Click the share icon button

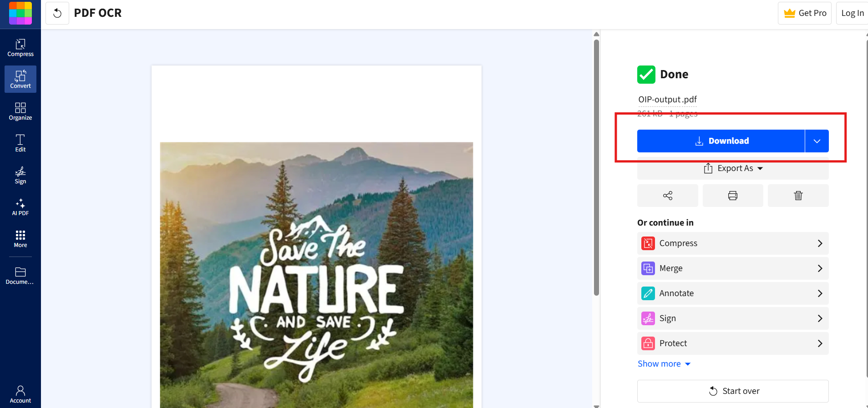click(x=667, y=196)
